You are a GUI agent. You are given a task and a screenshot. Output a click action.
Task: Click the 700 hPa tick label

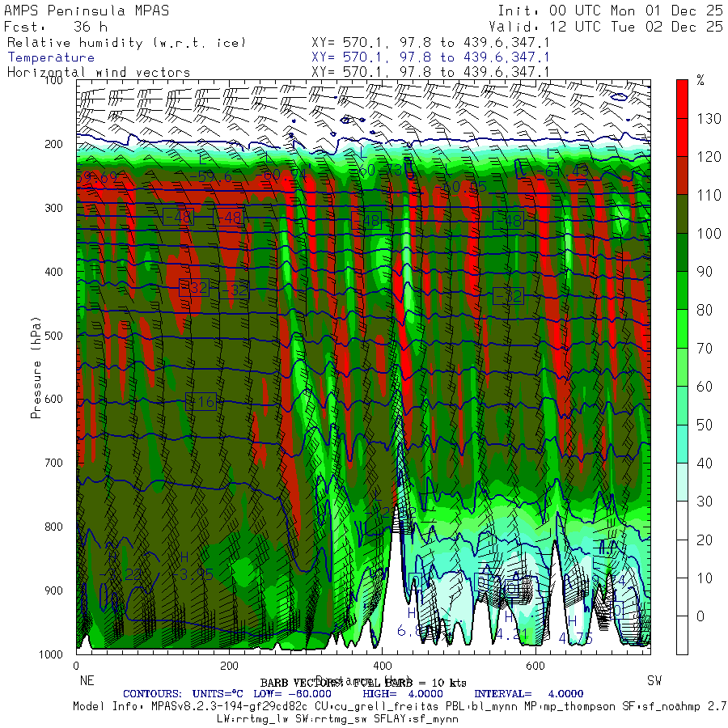[53, 463]
